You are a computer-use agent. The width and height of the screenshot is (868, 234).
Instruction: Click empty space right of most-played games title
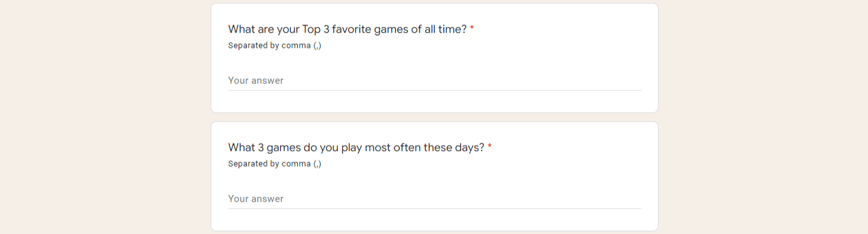(566, 148)
